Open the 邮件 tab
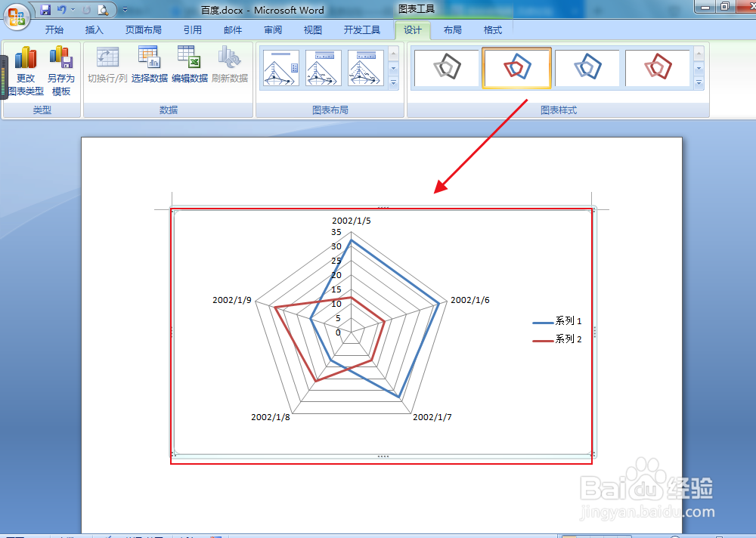 (x=233, y=30)
